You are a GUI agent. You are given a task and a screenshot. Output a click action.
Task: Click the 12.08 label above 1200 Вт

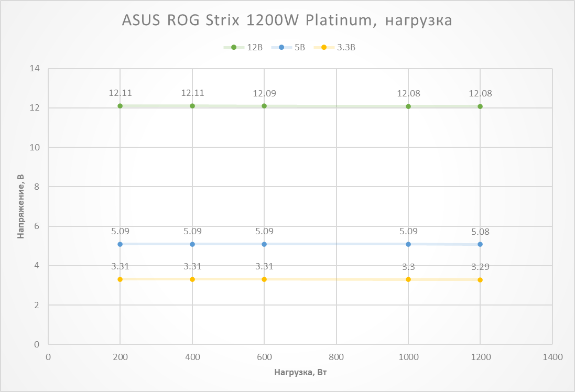click(x=480, y=93)
